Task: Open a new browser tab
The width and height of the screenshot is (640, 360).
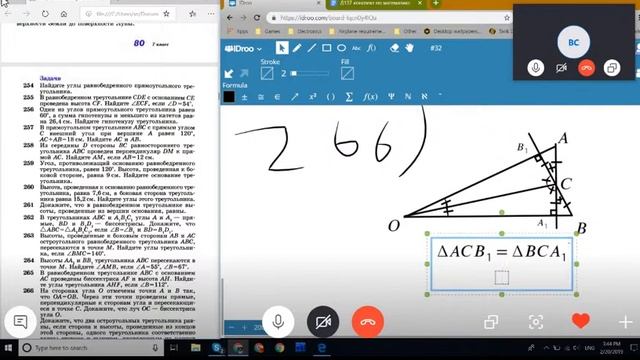Action: pyautogui.click(x=436, y=3)
